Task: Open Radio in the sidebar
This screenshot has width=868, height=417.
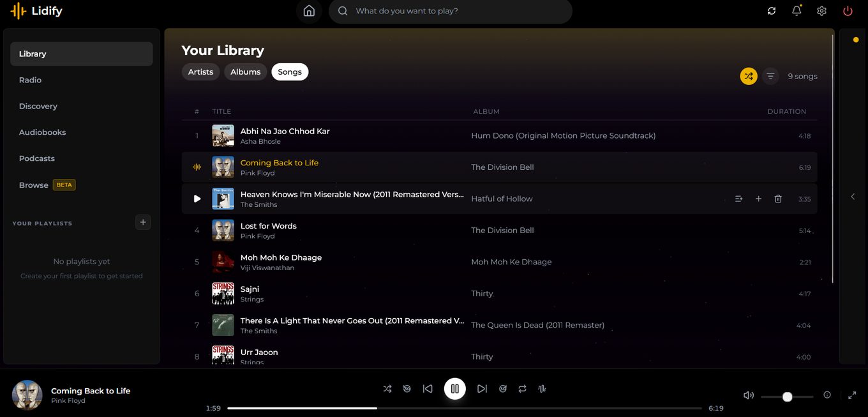Action: click(x=82, y=80)
